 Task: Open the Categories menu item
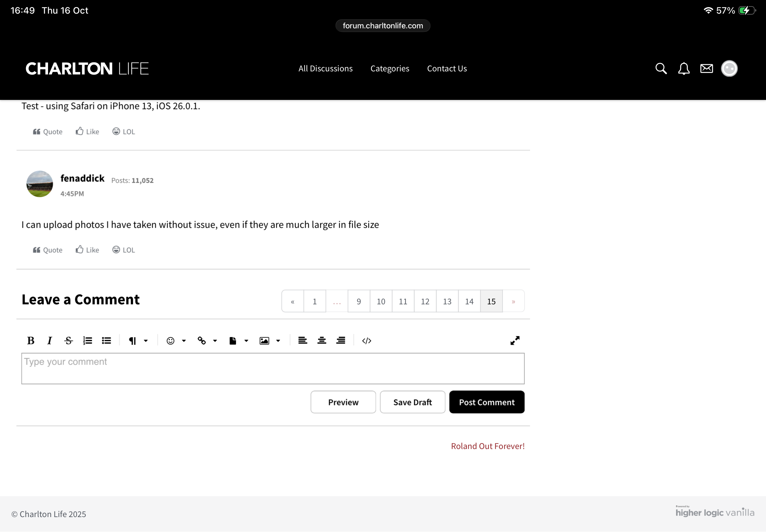[x=389, y=68]
